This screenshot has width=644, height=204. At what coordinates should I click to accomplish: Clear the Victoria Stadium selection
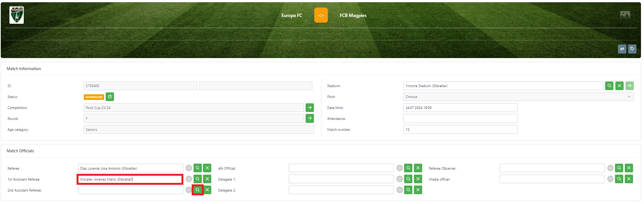click(619, 86)
